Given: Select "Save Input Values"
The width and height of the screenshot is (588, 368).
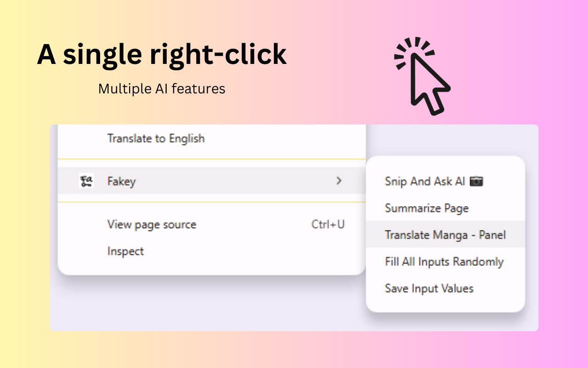Looking at the screenshot, I should point(429,288).
